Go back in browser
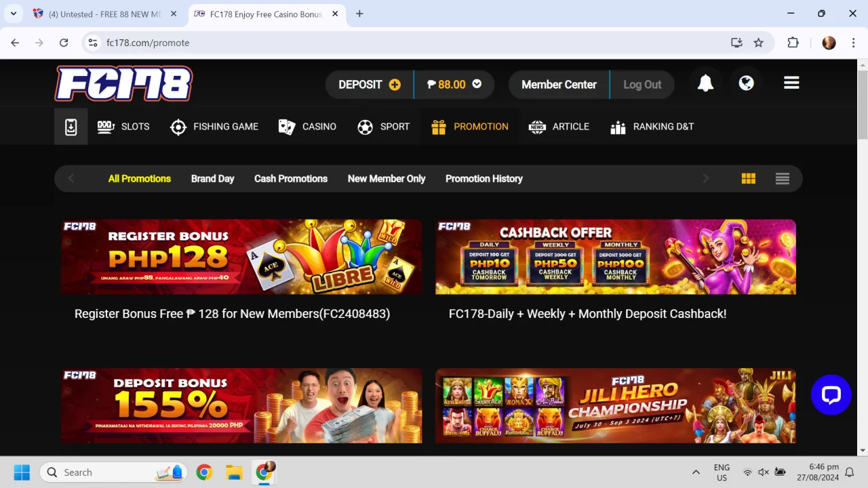Screen dimensions: 868x488 (x=15, y=43)
